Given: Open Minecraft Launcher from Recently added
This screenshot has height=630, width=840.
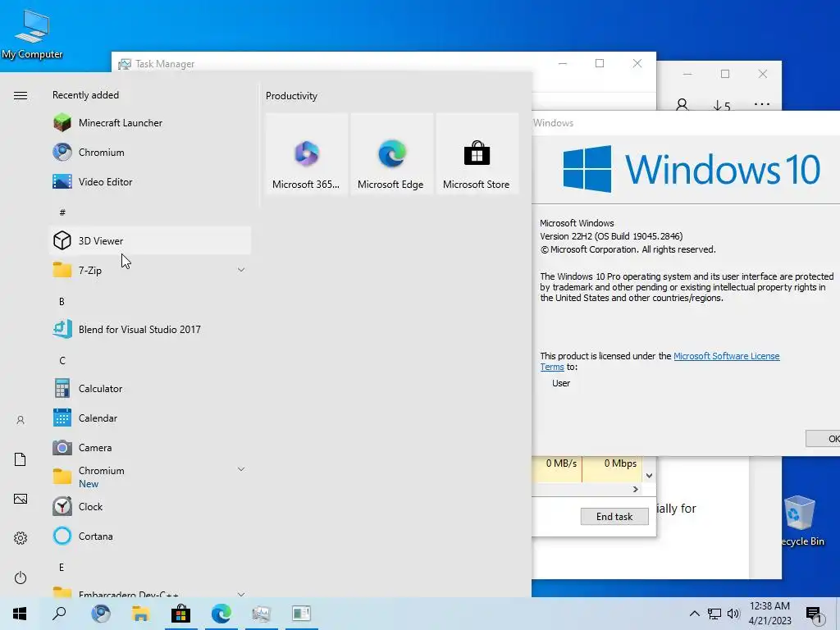Looking at the screenshot, I should (x=150, y=123).
